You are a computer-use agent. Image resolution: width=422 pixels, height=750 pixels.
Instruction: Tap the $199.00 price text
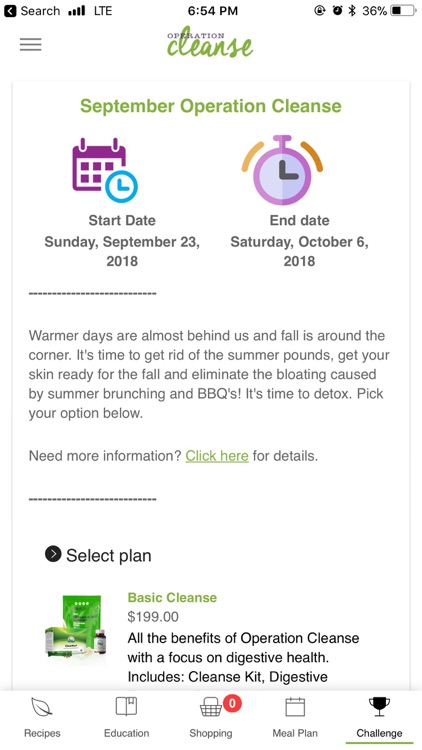(153, 617)
